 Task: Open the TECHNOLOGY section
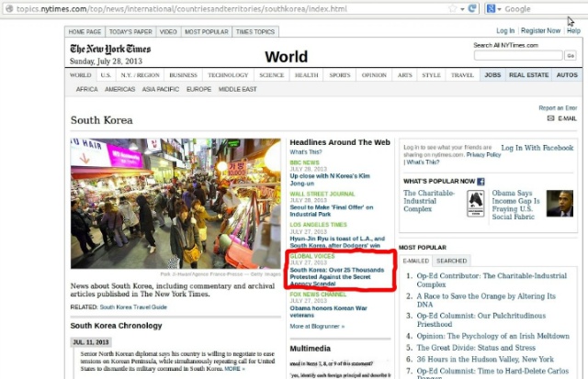(x=228, y=75)
